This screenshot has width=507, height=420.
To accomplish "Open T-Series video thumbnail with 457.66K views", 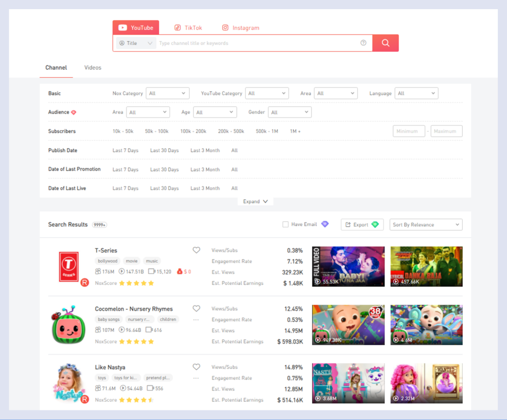I will pyautogui.click(x=427, y=266).
